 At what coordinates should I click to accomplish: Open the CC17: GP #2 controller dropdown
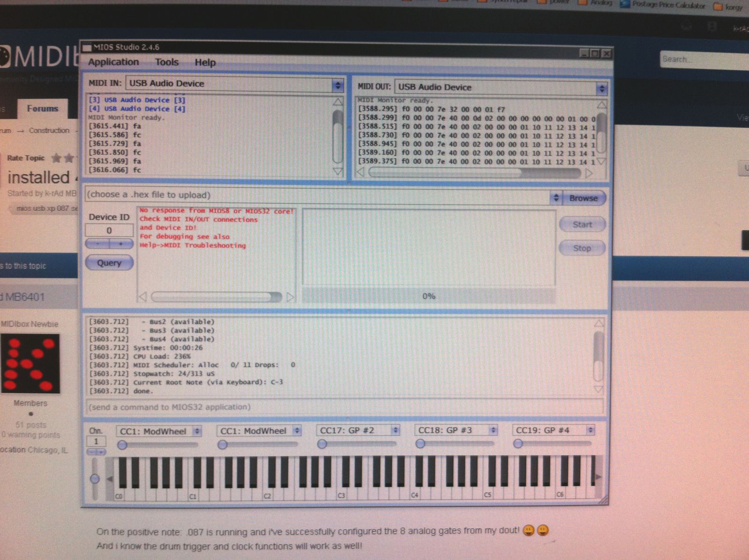coord(395,430)
